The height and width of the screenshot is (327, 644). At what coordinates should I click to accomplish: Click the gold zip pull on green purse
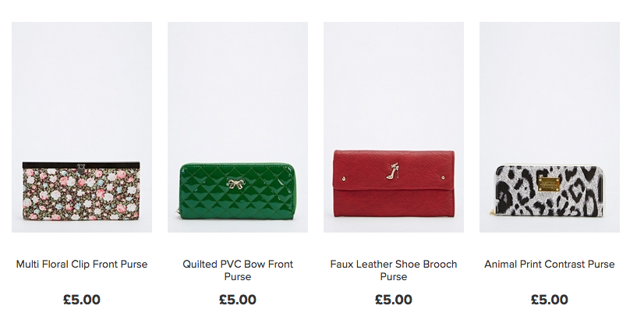pos(179,211)
